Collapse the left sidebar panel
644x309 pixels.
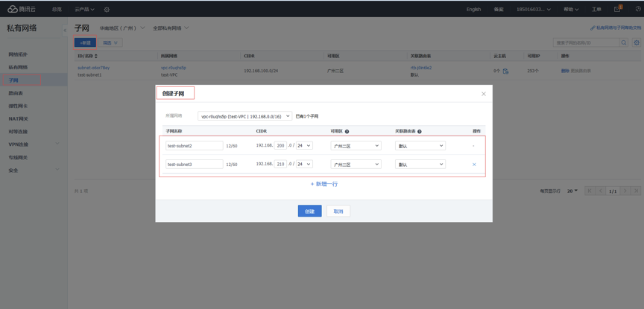pyautogui.click(x=64, y=30)
